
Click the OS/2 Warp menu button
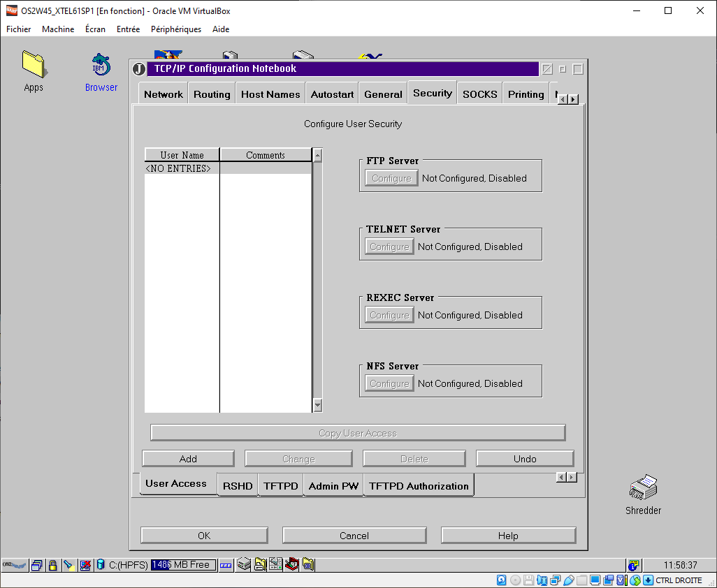click(x=15, y=565)
